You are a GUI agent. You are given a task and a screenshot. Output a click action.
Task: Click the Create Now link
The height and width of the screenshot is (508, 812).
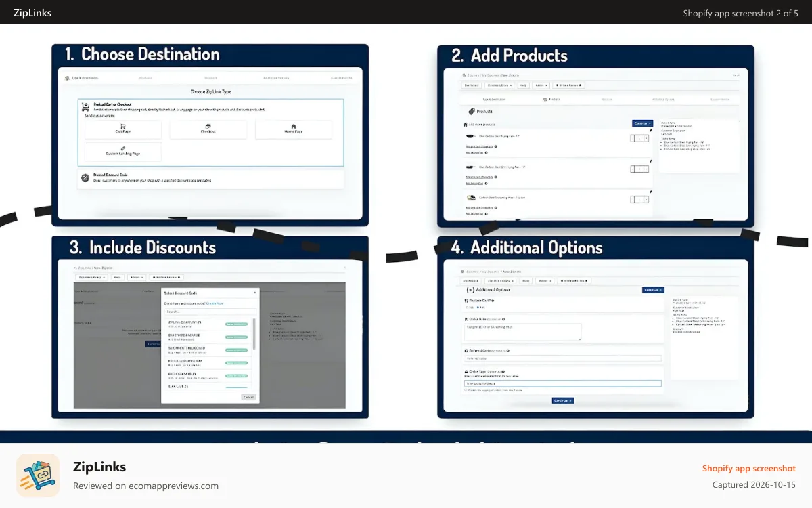[215, 303]
